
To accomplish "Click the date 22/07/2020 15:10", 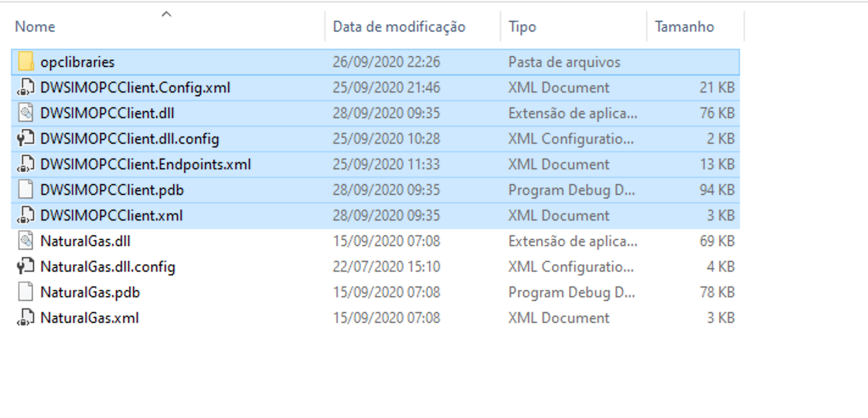I will (386, 267).
